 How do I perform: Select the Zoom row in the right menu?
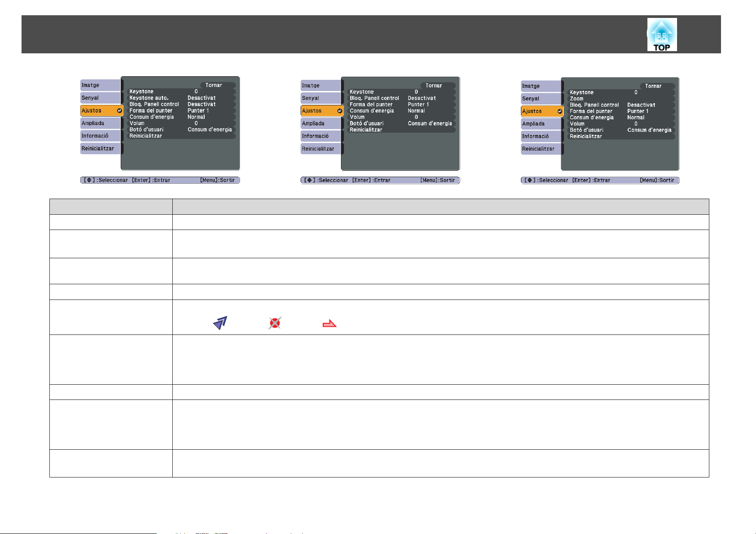621,99
